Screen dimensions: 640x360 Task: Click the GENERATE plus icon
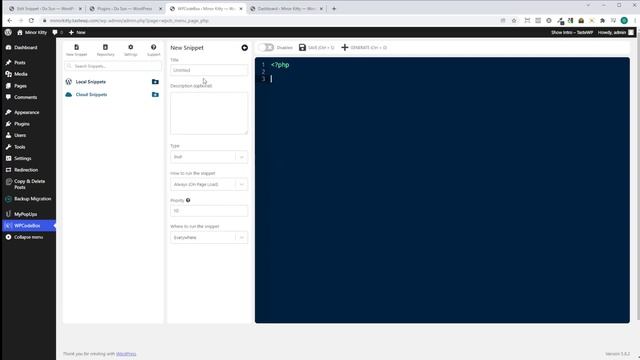[x=345, y=47]
